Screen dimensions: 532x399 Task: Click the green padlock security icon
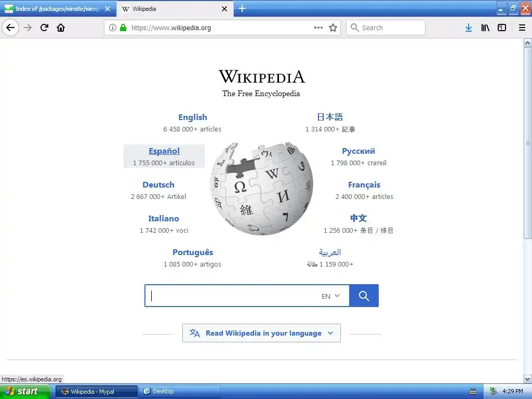pyautogui.click(x=123, y=28)
